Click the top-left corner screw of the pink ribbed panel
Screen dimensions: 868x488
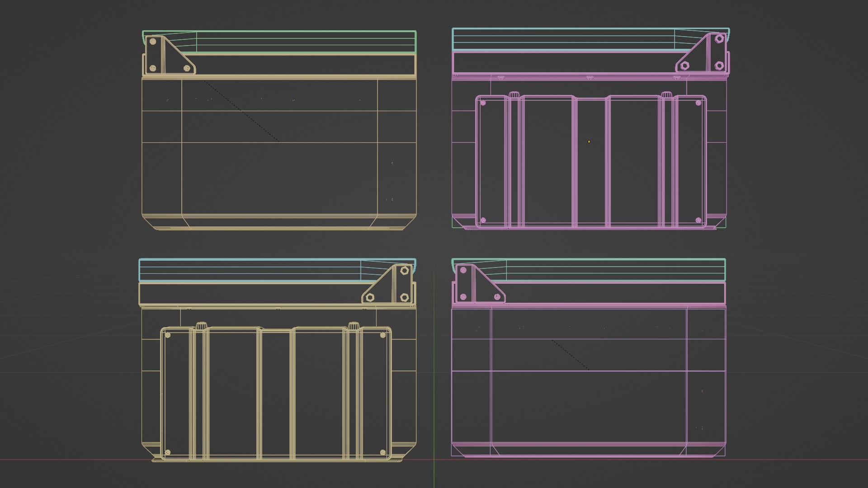(483, 103)
